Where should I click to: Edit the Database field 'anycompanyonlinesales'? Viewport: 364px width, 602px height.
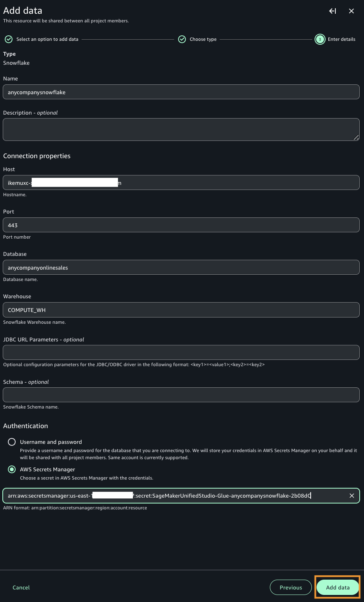pyautogui.click(x=181, y=268)
